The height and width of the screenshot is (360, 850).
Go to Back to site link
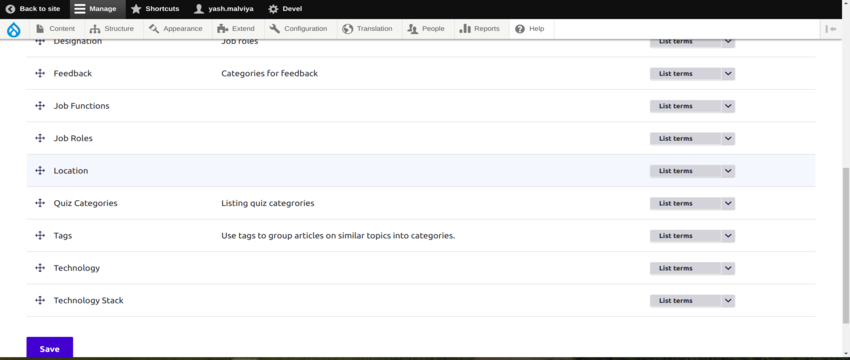33,9
